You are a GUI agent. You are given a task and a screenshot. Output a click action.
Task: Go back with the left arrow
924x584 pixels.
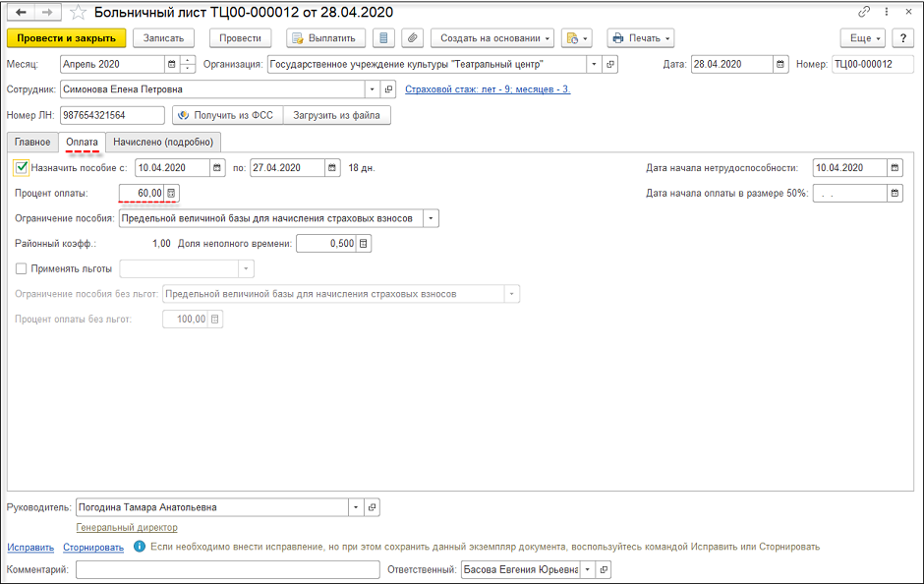click(x=21, y=13)
